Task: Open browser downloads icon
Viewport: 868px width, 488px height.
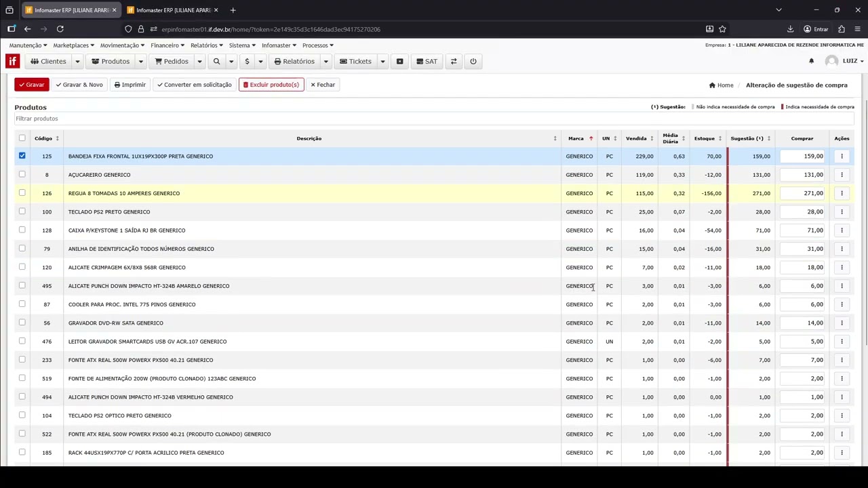Action: [790, 29]
